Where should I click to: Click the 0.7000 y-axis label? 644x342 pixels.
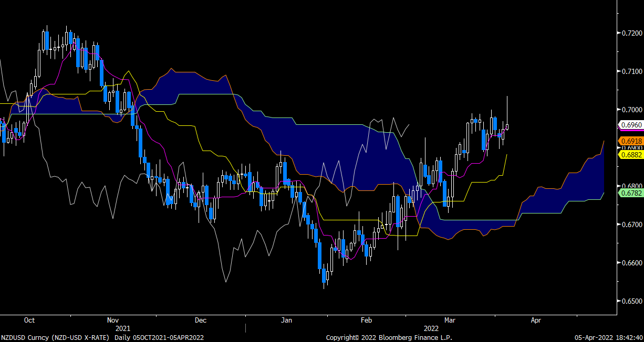[x=631, y=110]
